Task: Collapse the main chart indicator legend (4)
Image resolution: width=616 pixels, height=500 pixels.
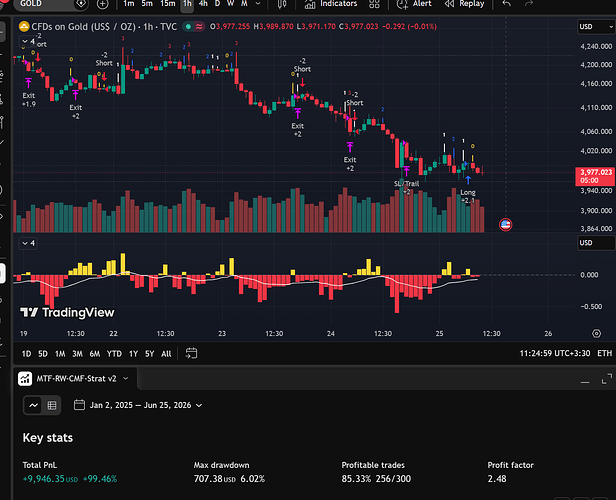Action: tap(28, 41)
